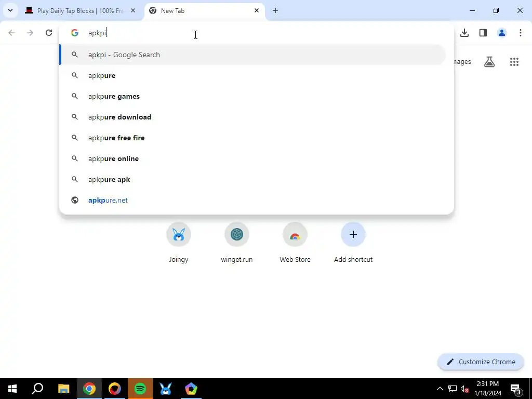Go forward using the forward arrow

click(x=30, y=33)
